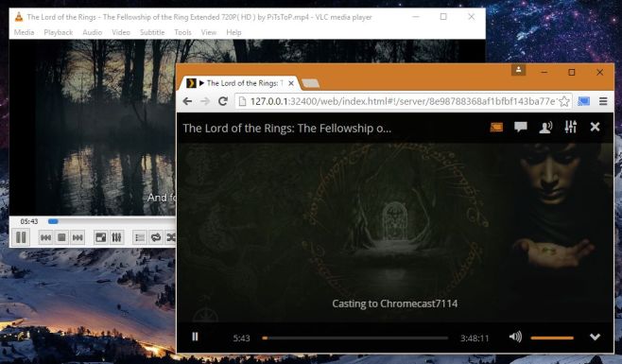The image size is (622, 364).
Task: Open the Tools menu in VLC
Action: pyautogui.click(x=182, y=32)
